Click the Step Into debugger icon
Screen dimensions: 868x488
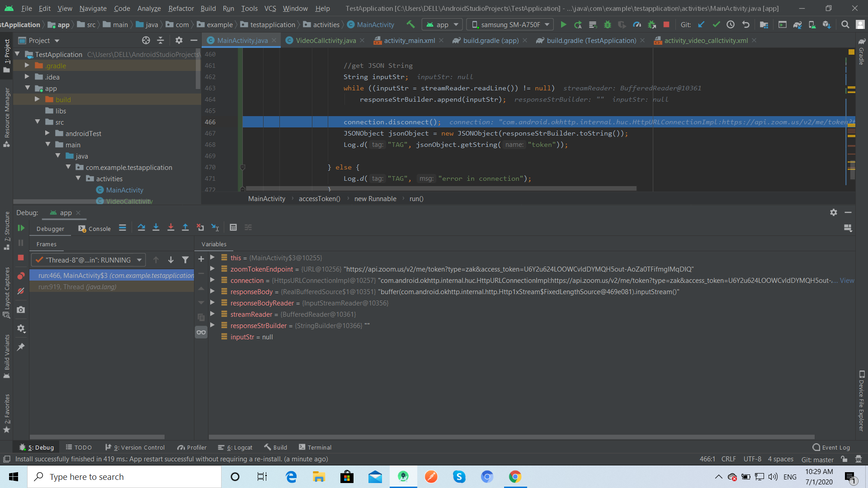(156, 228)
